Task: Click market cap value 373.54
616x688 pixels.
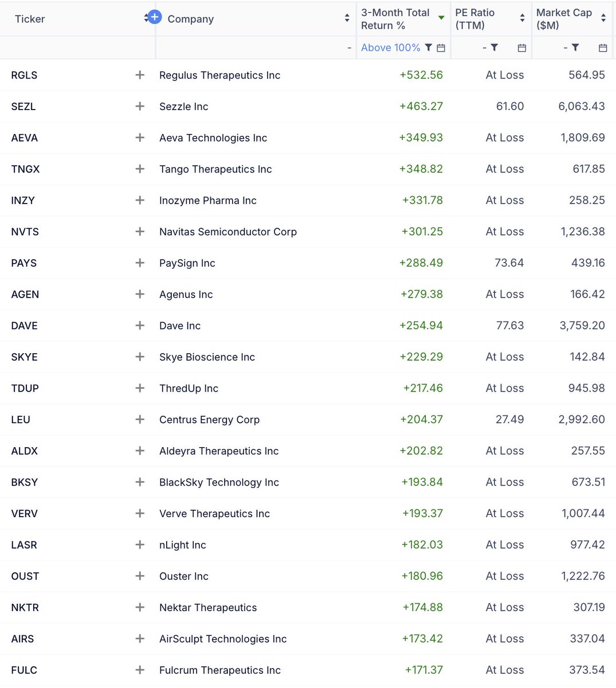Action: coord(587,670)
